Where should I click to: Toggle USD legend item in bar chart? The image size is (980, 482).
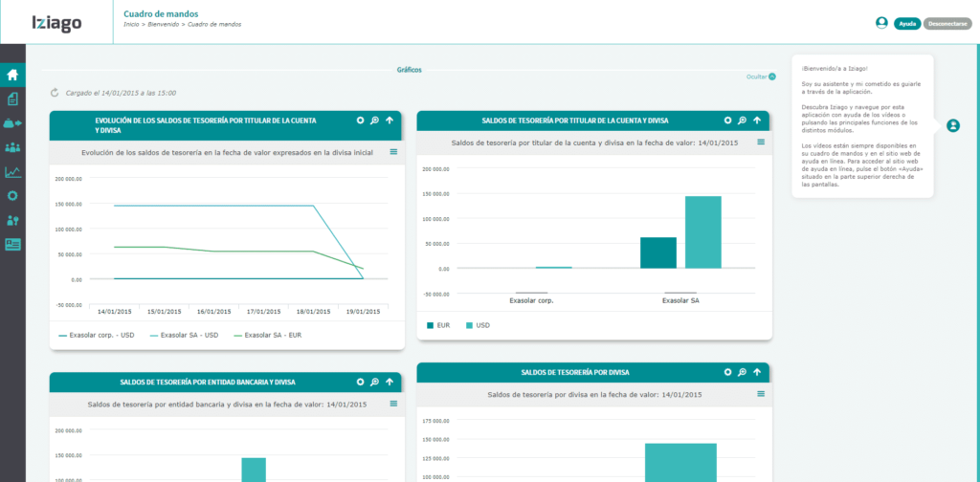[478, 325]
